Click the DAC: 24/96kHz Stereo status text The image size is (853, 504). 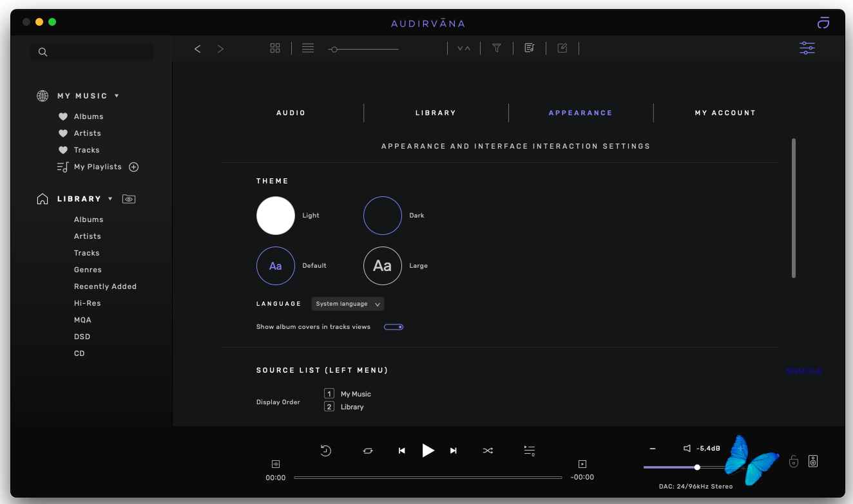696,487
